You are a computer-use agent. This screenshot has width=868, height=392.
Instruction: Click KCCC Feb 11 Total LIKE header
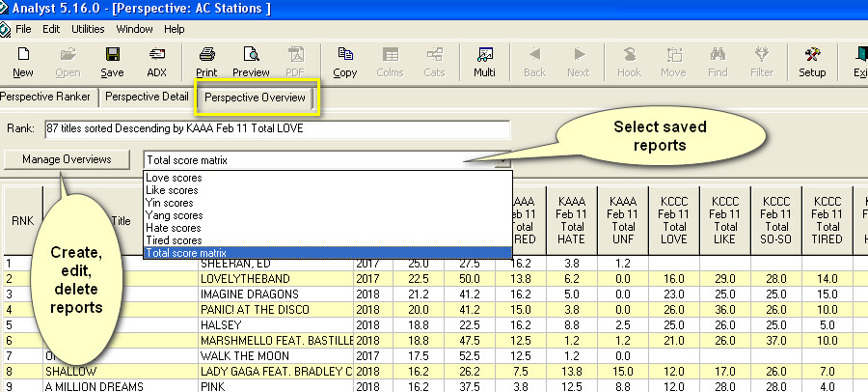tap(725, 221)
